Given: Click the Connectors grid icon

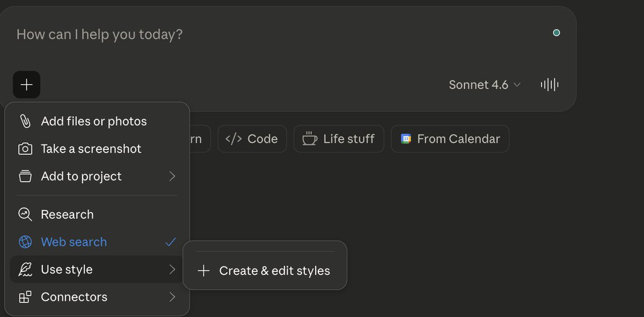Looking at the screenshot, I should click(x=25, y=297).
